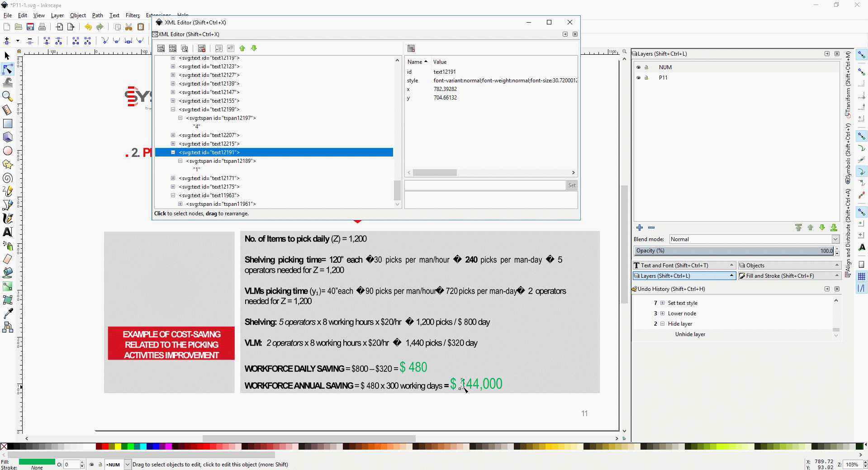Add a new layer with plus icon

click(640, 228)
